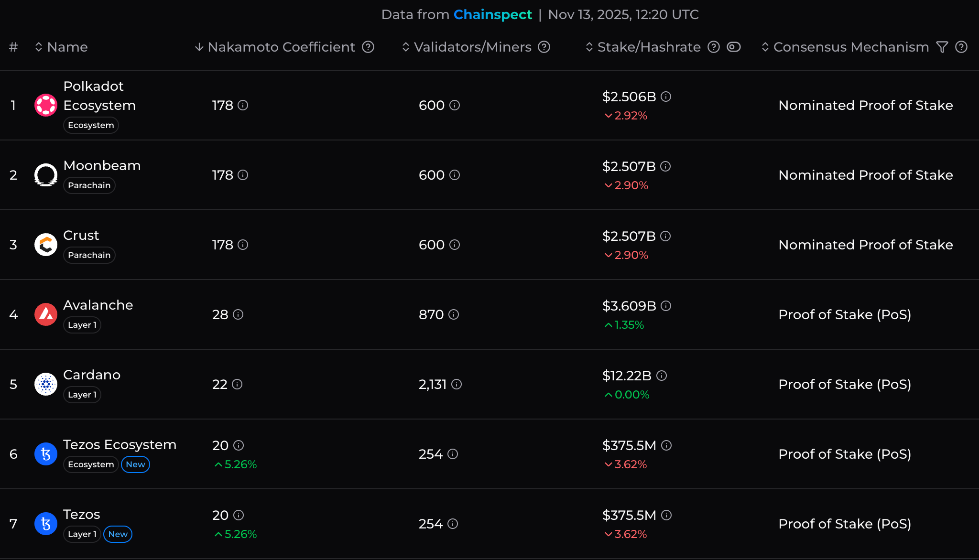Open info icon beside Polkadot's 178 coefficient

(243, 105)
